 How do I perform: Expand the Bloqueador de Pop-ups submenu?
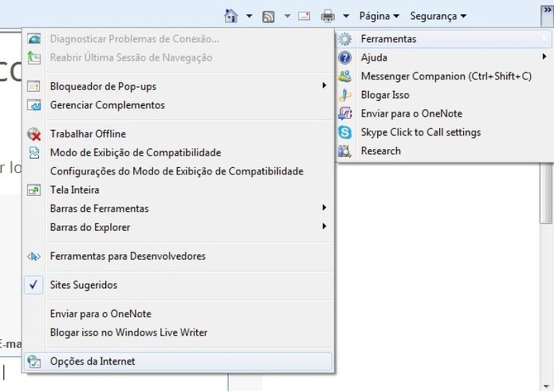(x=103, y=87)
